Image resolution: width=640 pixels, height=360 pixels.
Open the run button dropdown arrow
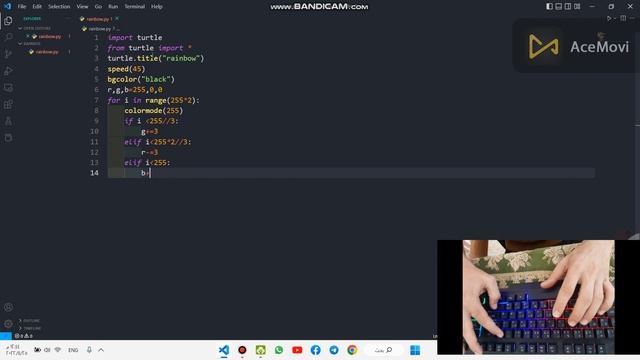(x=615, y=18)
